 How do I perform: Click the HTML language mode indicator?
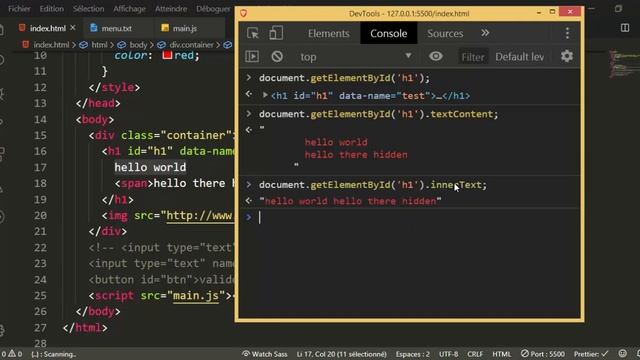coord(501,354)
